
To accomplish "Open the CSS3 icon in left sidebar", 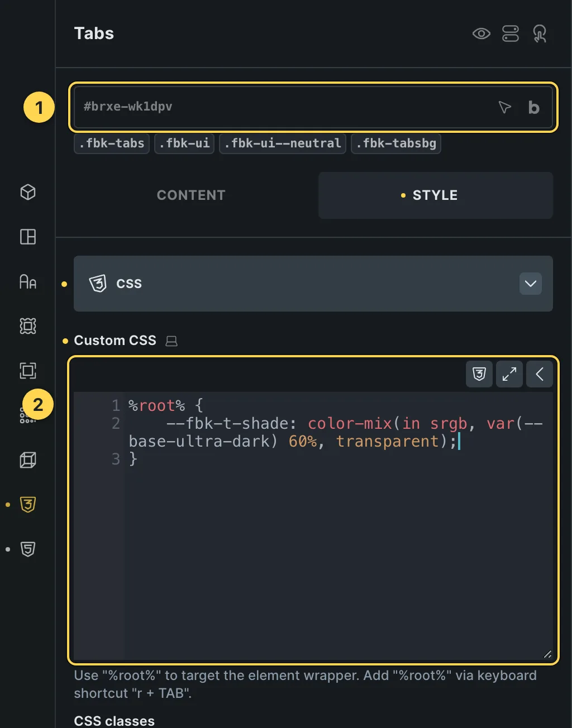I will tap(28, 505).
